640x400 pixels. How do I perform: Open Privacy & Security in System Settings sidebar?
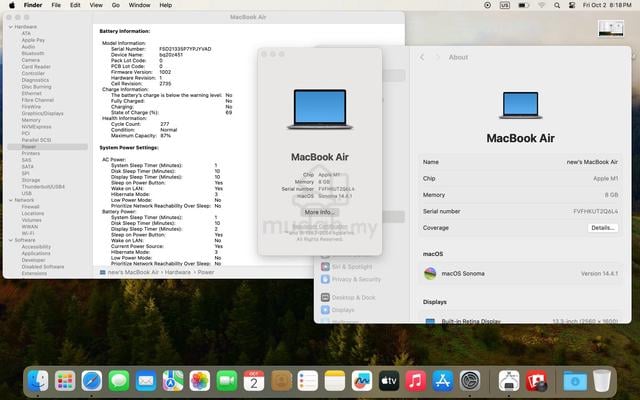pyautogui.click(x=351, y=280)
